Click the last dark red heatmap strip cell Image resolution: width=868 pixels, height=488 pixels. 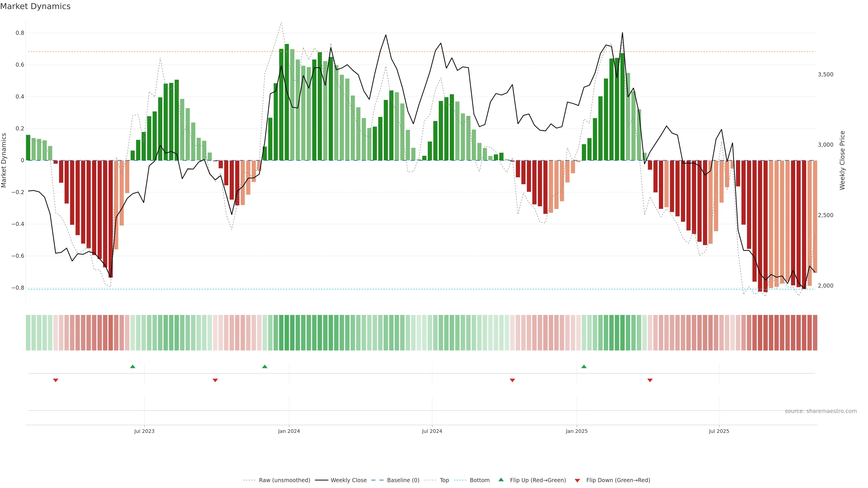tap(815, 332)
